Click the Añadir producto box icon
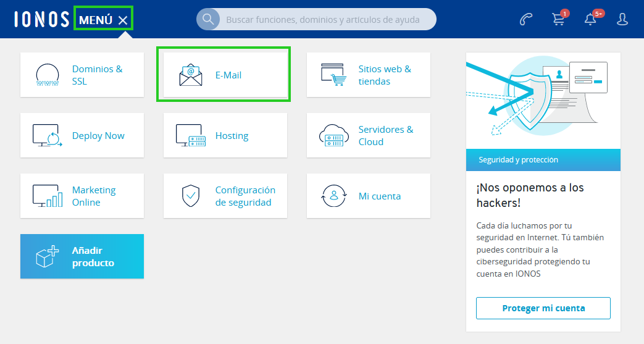 coord(47,256)
